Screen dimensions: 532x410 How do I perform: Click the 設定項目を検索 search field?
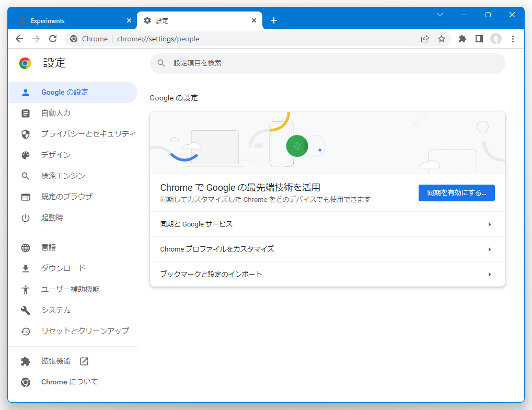point(328,63)
